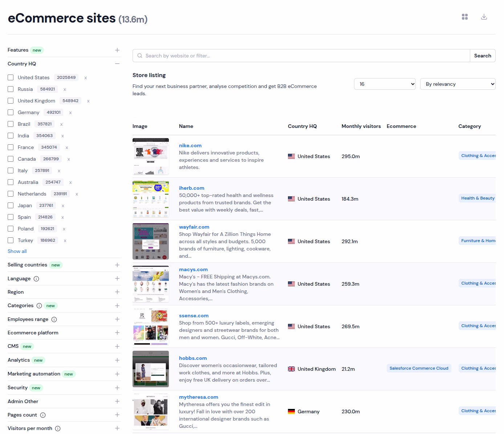Viewport: 504px width, 434px height.
Task: Click the Language info icon
Action: pos(36,279)
